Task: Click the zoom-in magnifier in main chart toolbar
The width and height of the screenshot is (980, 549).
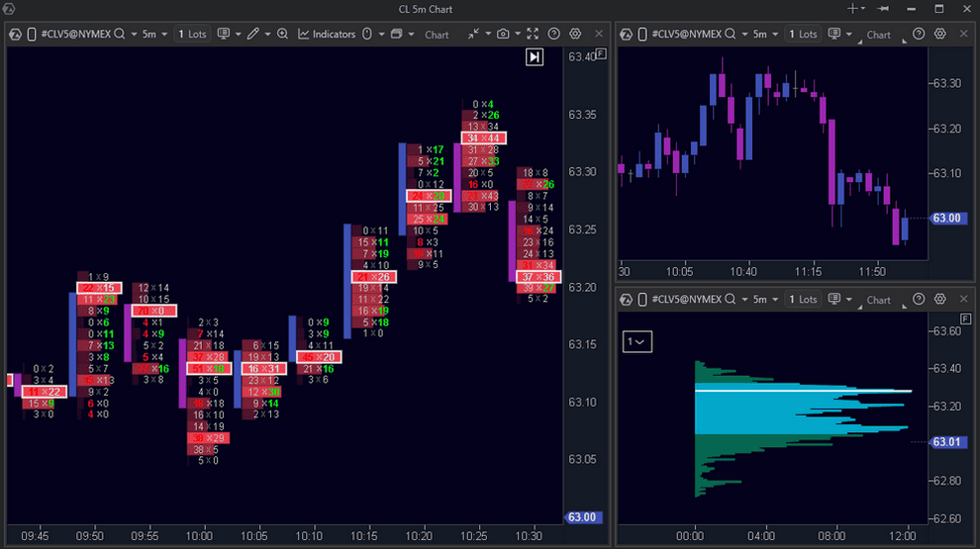Action: coord(282,34)
